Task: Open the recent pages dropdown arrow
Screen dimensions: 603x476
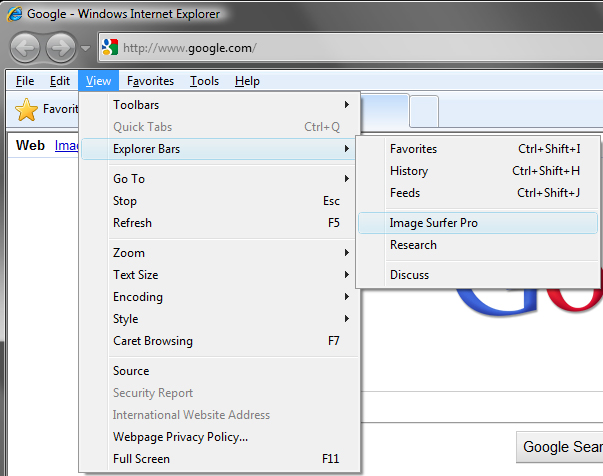Action: pyautogui.click(x=85, y=48)
